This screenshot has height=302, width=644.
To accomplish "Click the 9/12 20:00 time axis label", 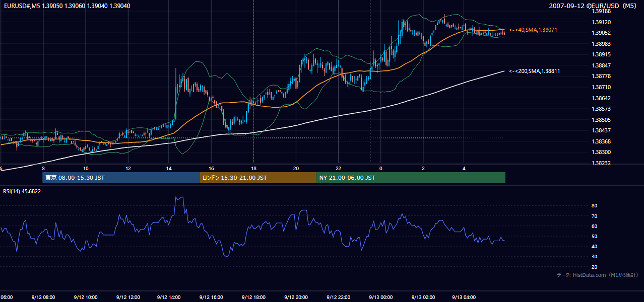I will coord(296,297).
